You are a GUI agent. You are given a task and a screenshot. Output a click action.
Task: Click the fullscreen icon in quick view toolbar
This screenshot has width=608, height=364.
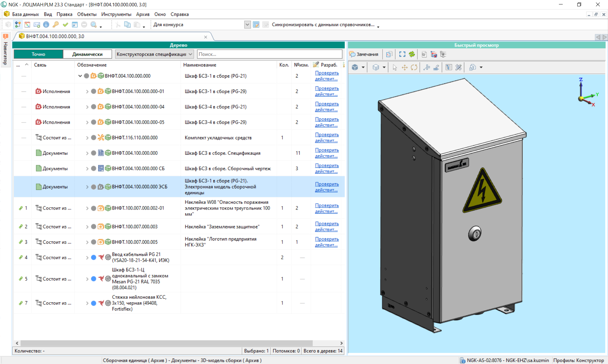[x=402, y=54]
